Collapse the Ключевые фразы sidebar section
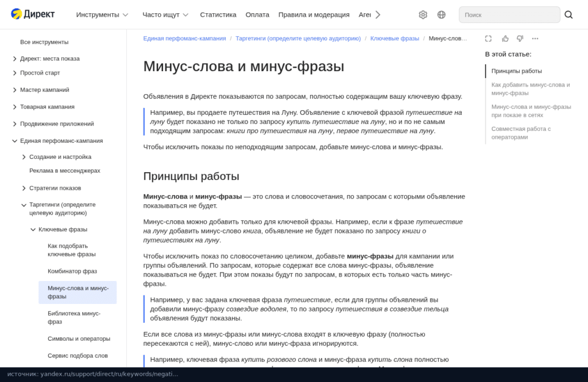Image resolution: width=588 pixels, height=382 pixels. click(x=33, y=229)
